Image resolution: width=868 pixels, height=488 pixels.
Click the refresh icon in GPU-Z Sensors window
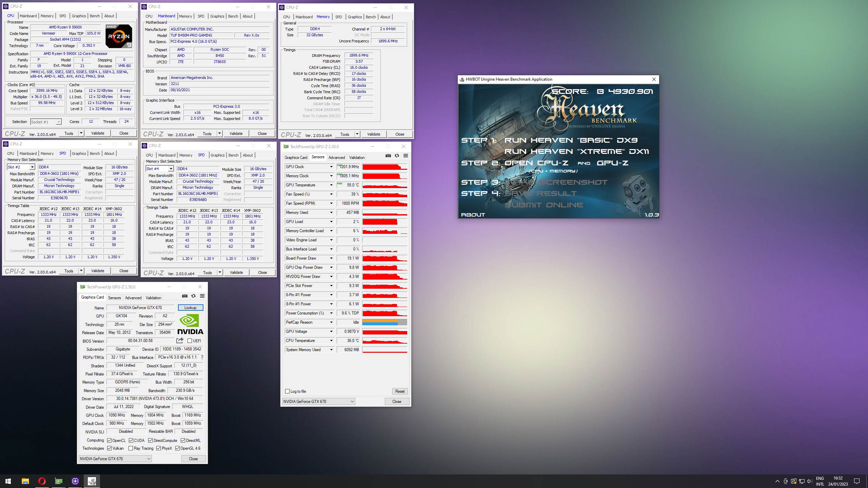397,156
